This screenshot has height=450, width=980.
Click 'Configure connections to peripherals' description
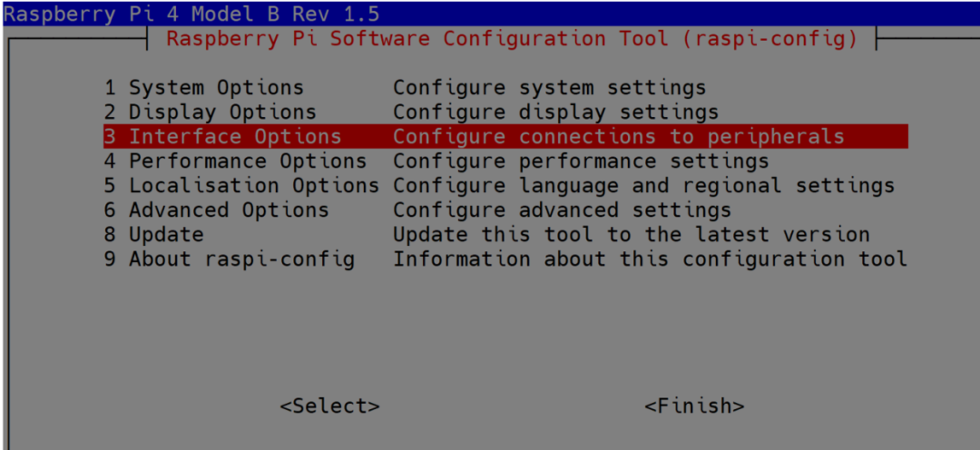click(618, 137)
